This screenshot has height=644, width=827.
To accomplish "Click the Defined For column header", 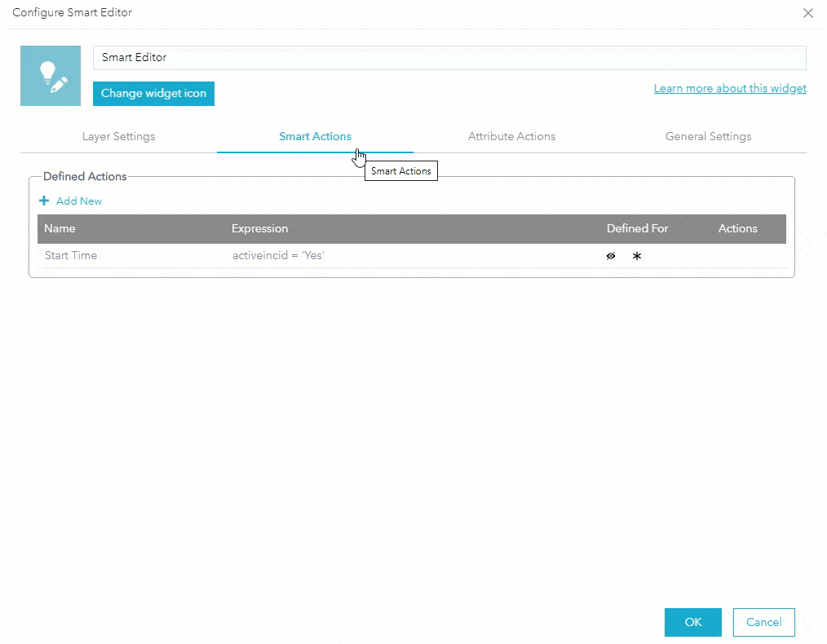I will click(x=637, y=228).
